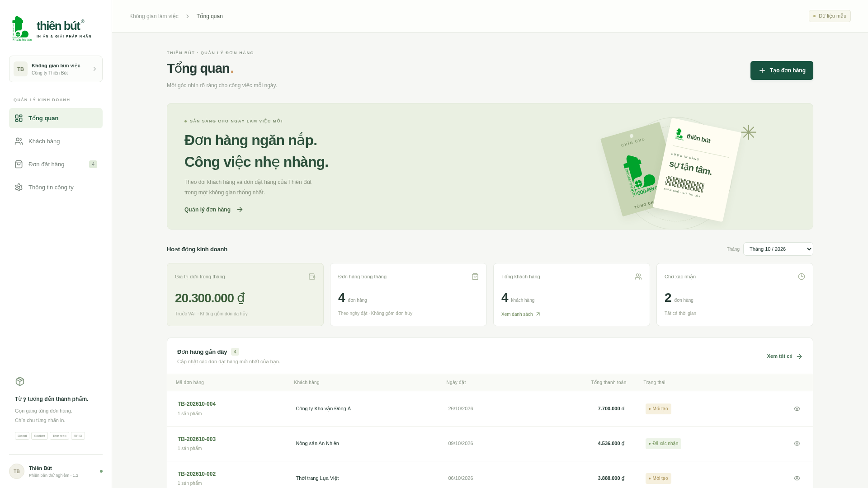Open the Thông tin công ty menu item
This screenshot has height=488, width=868.
(56, 188)
